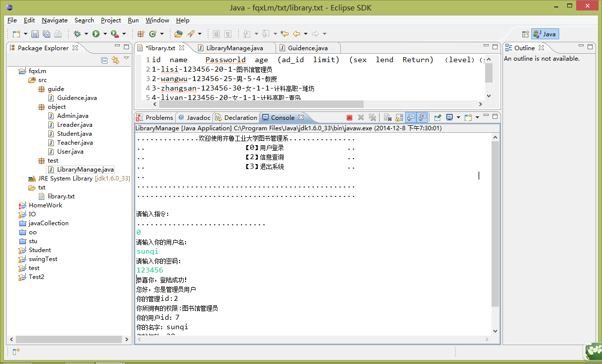Open the File menu

coord(12,20)
